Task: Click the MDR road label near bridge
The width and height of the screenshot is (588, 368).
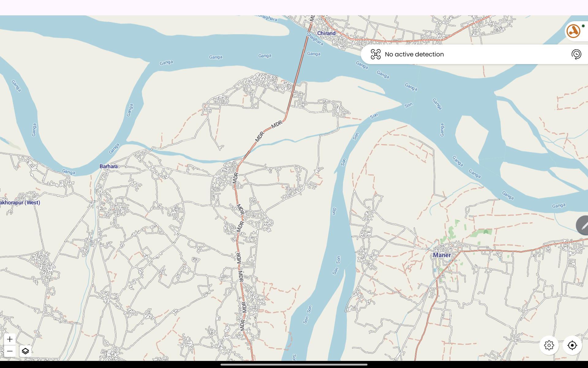Action: click(277, 124)
